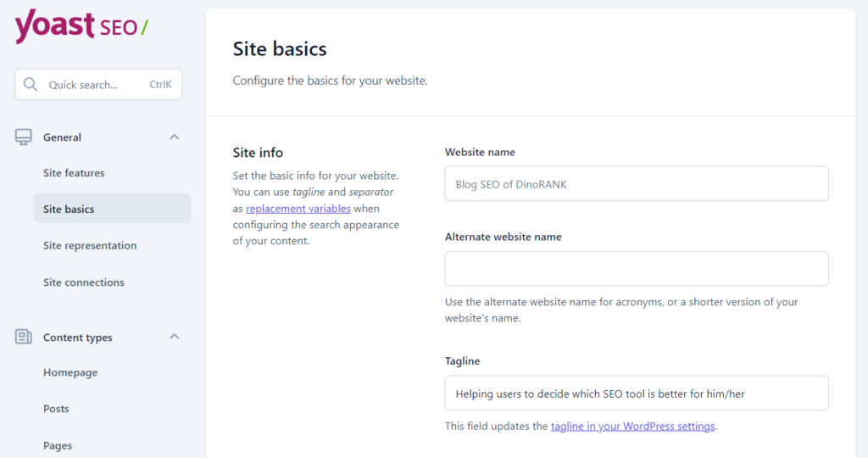The width and height of the screenshot is (868, 458).
Task: Click the Content types newspaper icon
Action: (23, 337)
